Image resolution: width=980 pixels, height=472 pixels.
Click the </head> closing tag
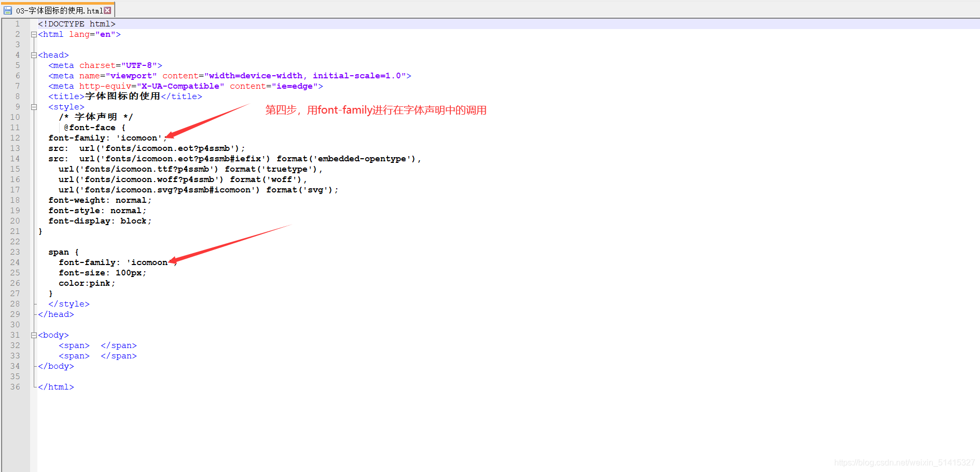coord(56,314)
